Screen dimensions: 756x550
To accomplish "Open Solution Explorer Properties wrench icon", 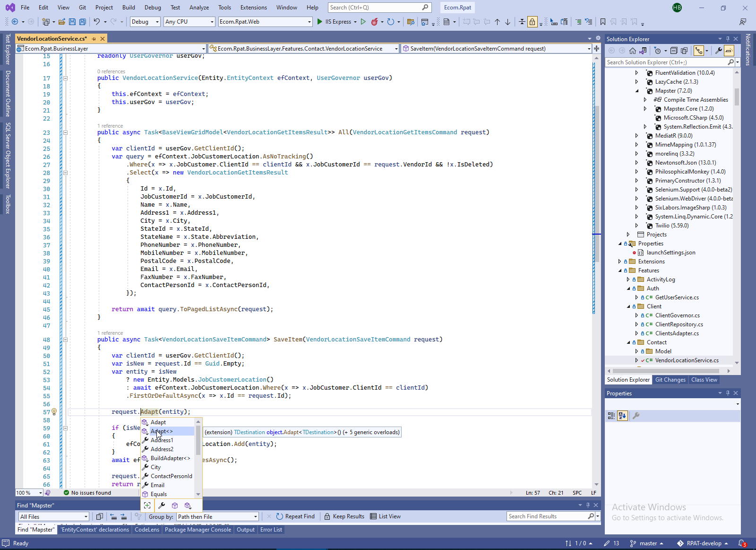I will click(x=718, y=51).
